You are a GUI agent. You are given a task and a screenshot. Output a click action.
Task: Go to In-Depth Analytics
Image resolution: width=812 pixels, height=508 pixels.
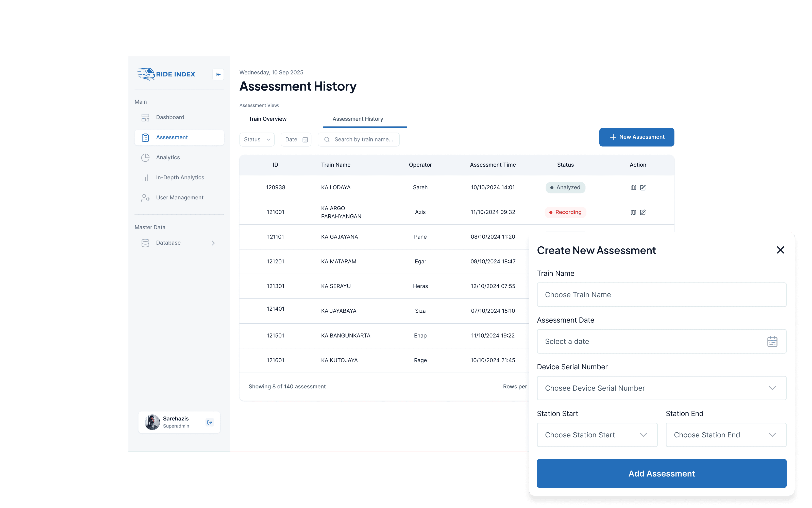pos(179,177)
